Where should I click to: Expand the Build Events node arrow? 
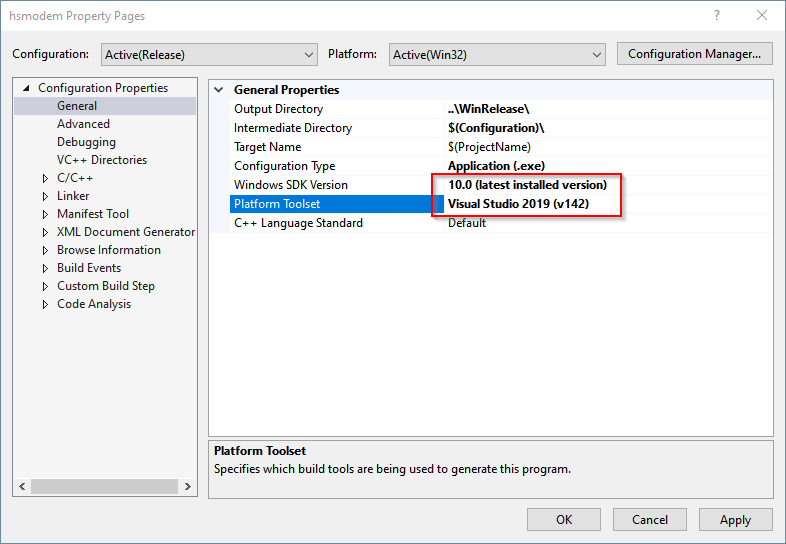[45, 268]
